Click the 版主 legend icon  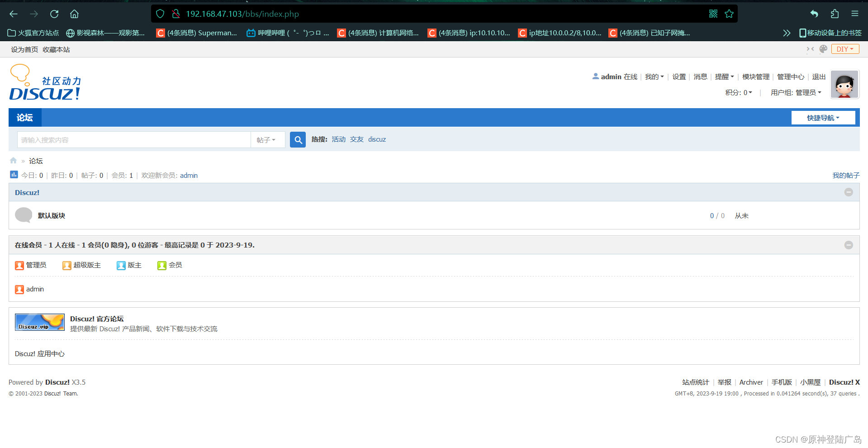121,265
